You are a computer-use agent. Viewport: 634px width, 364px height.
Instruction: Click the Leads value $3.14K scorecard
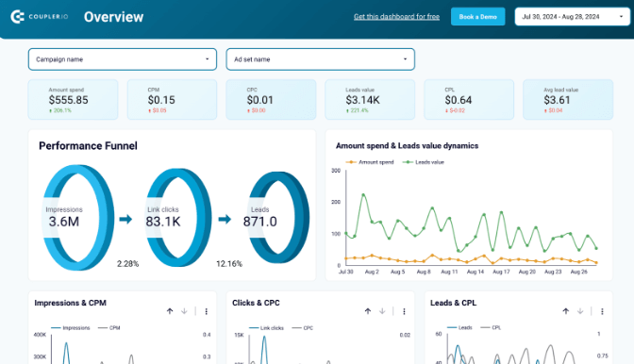click(370, 99)
